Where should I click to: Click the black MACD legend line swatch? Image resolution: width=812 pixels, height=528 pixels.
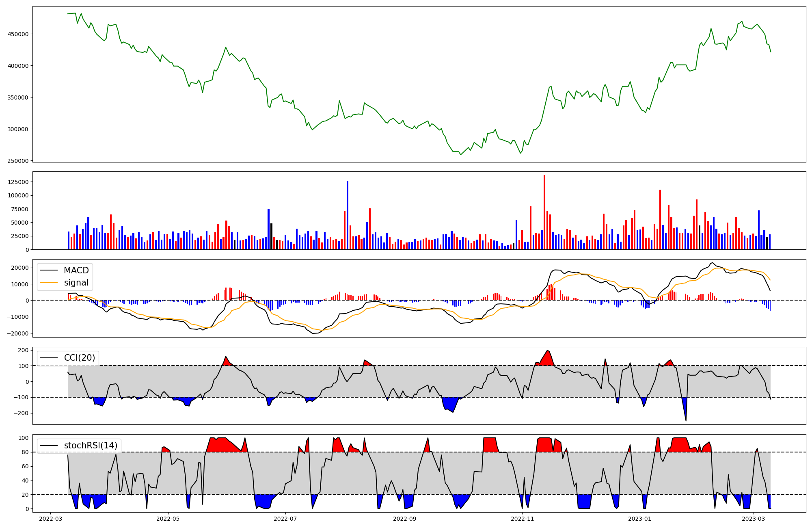pos(50,270)
